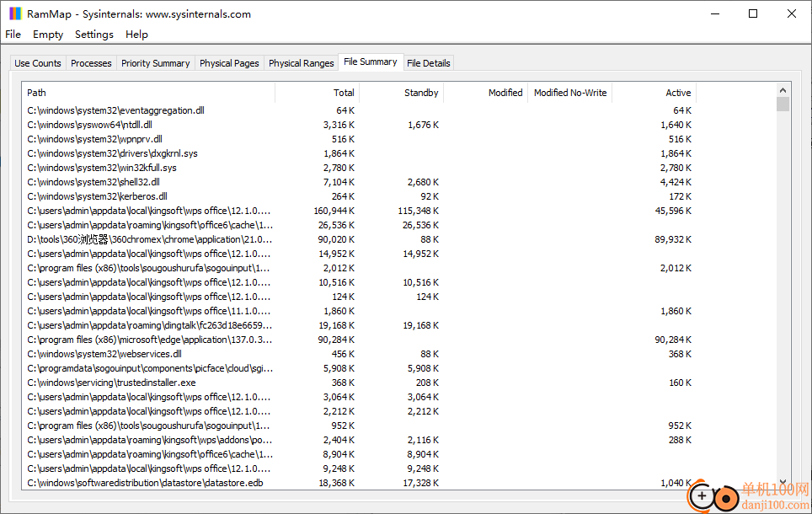Click the 18,368 K total value
The width and height of the screenshot is (812, 514).
[x=336, y=483]
